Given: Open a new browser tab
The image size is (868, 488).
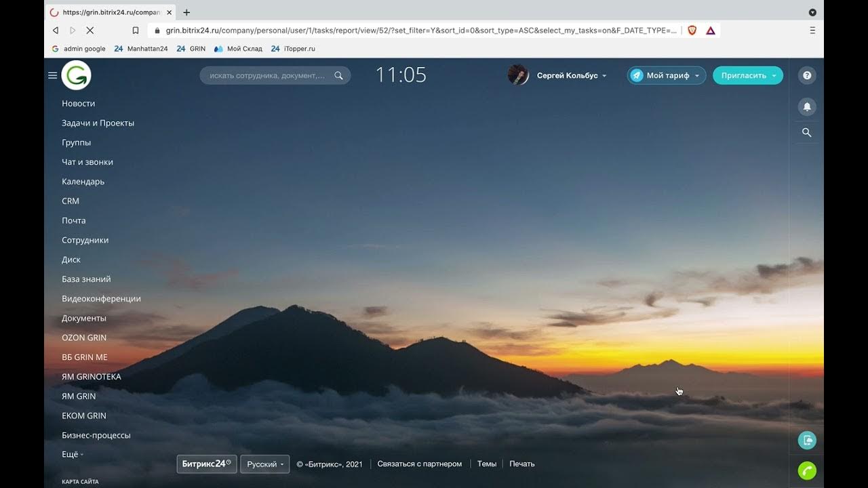Looking at the screenshot, I should point(186,12).
